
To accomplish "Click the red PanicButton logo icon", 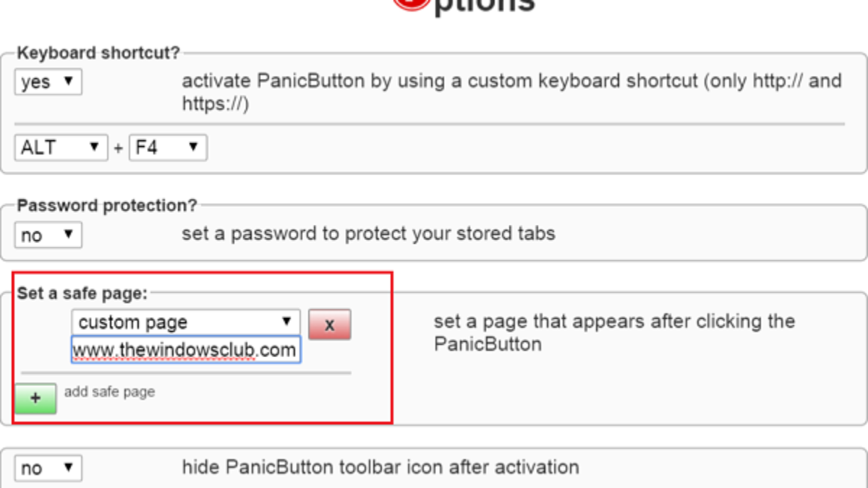I will point(411,4).
